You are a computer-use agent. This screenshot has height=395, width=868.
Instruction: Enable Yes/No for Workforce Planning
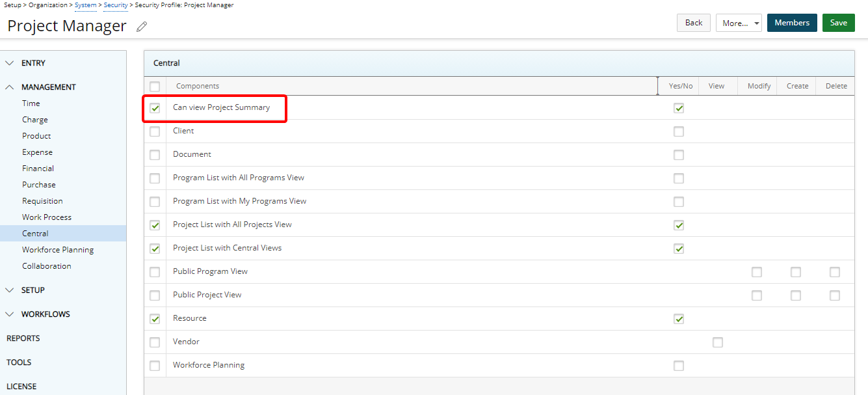point(679,366)
